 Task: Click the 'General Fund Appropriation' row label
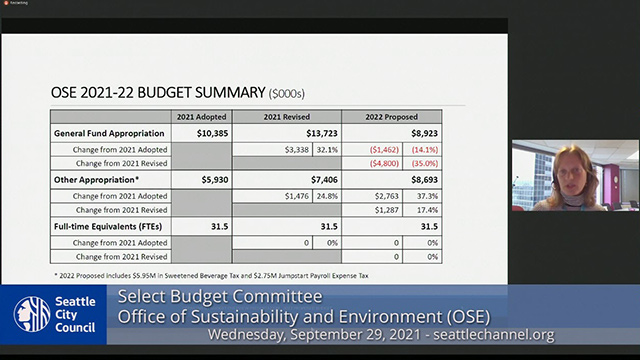click(109, 133)
